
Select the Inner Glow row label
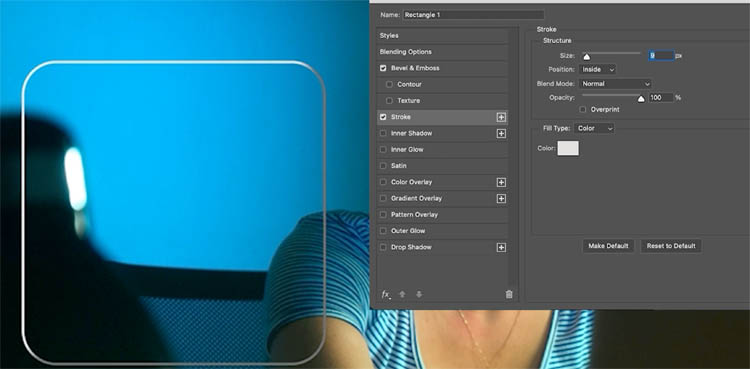[x=407, y=149]
